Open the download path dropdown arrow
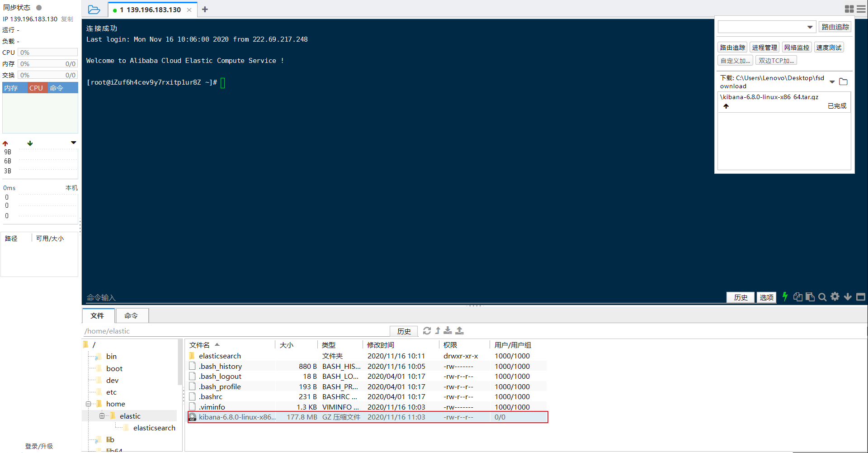868x453 pixels. (832, 82)
